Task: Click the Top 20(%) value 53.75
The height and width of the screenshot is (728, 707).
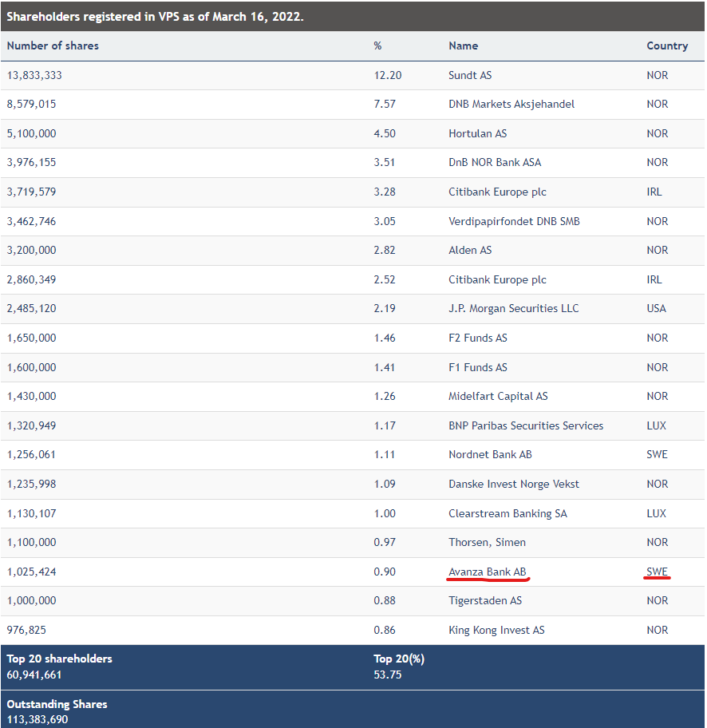Action: tap(388, 675)
